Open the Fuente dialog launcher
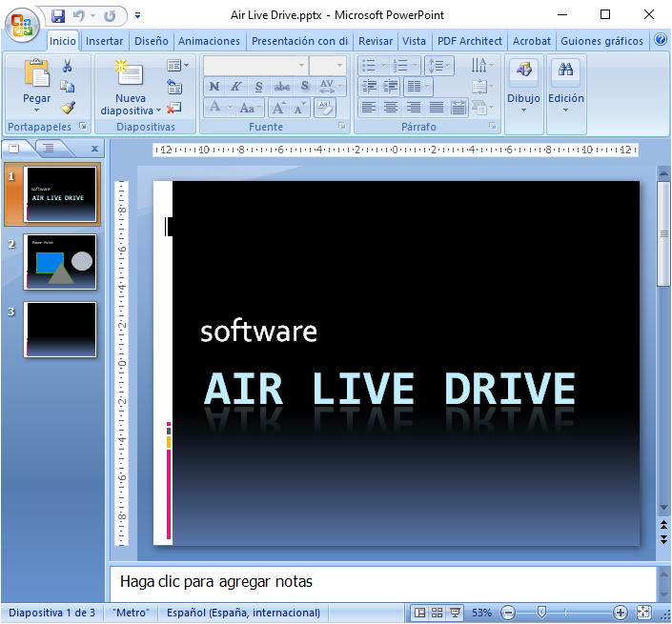The width and height of the screenshot is (672, 624). coord(341,126)
